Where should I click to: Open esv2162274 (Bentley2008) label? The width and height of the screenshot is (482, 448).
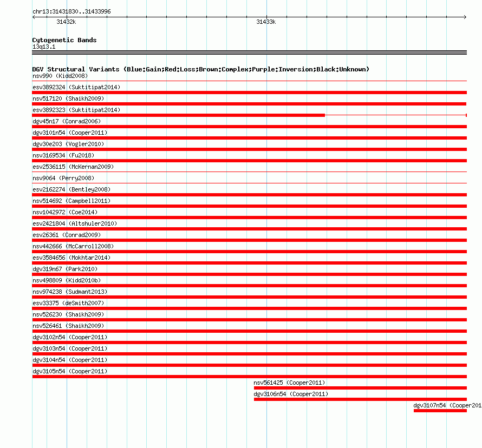point(71,189)
